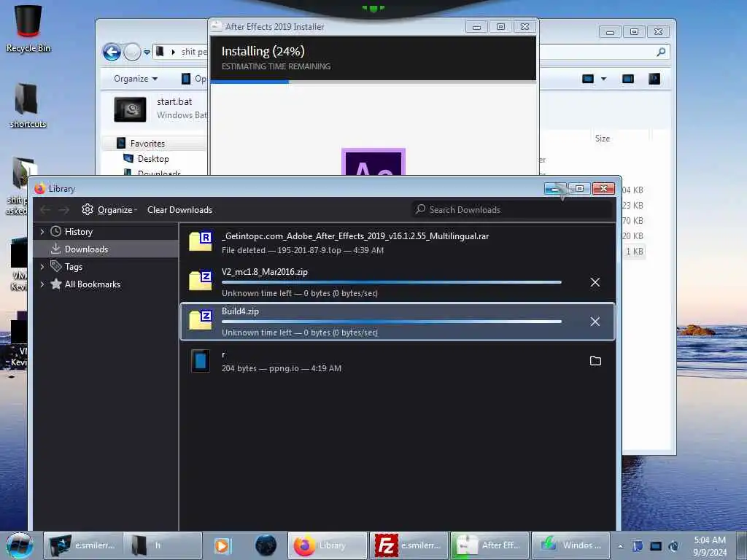Open the Windows Start orb
Viewport: 747px width, 560px height.
click(x=20, y=545)
